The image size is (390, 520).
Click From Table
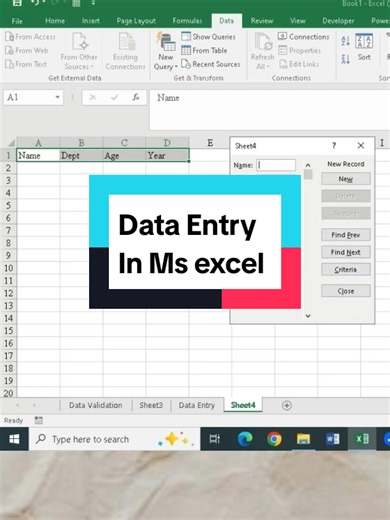pos(204,50)
